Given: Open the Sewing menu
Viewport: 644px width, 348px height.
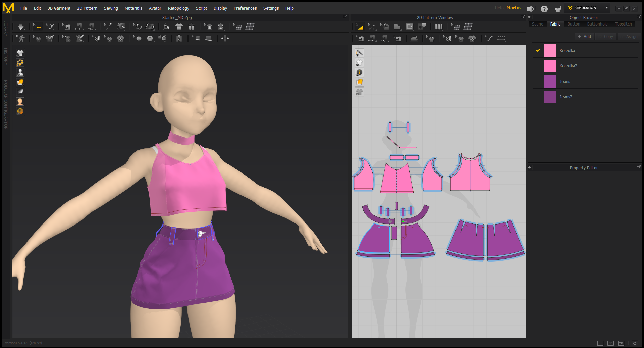Looking at the screenshot, I should click(x=111, y=8).
